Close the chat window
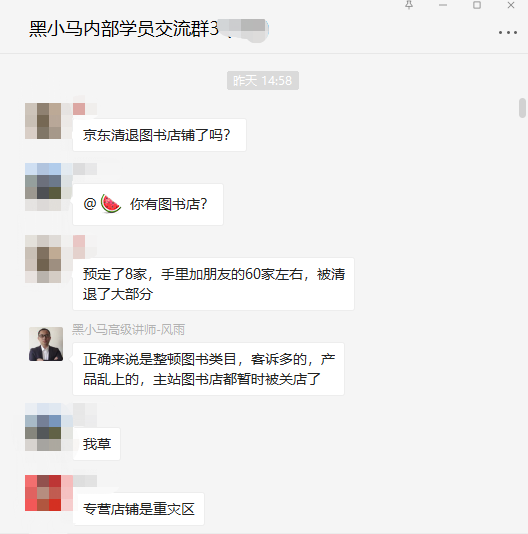Screen dimensions: 528x534 511,5
